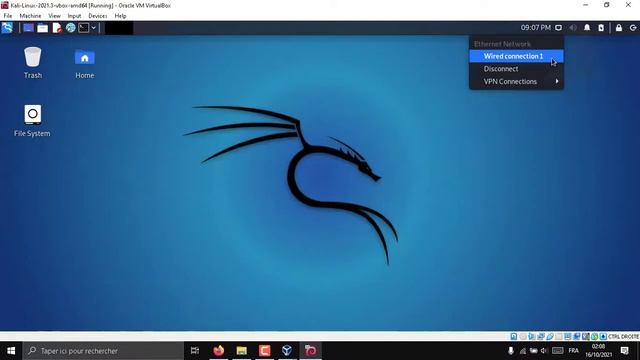640x360 pixels.
Task: Open the VirtualBox Help menu
Action: [x=120, y=16]
